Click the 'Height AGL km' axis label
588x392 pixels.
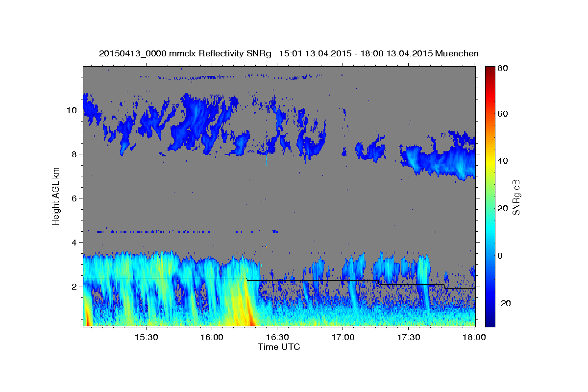click(56, 196)
